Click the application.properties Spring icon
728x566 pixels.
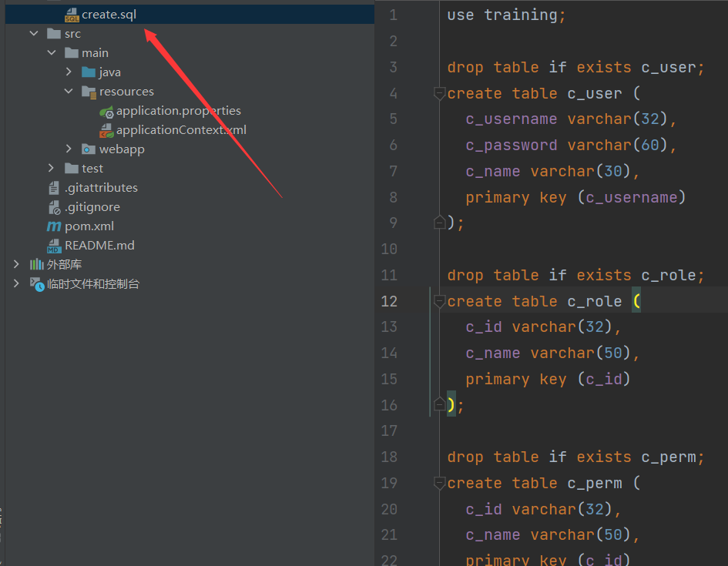click(x=106, y=112)
